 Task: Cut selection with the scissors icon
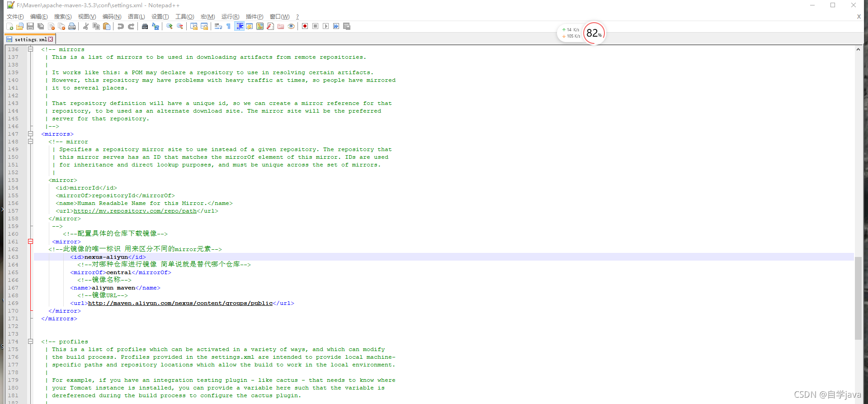pyautogui.click(x=85, y=26)
